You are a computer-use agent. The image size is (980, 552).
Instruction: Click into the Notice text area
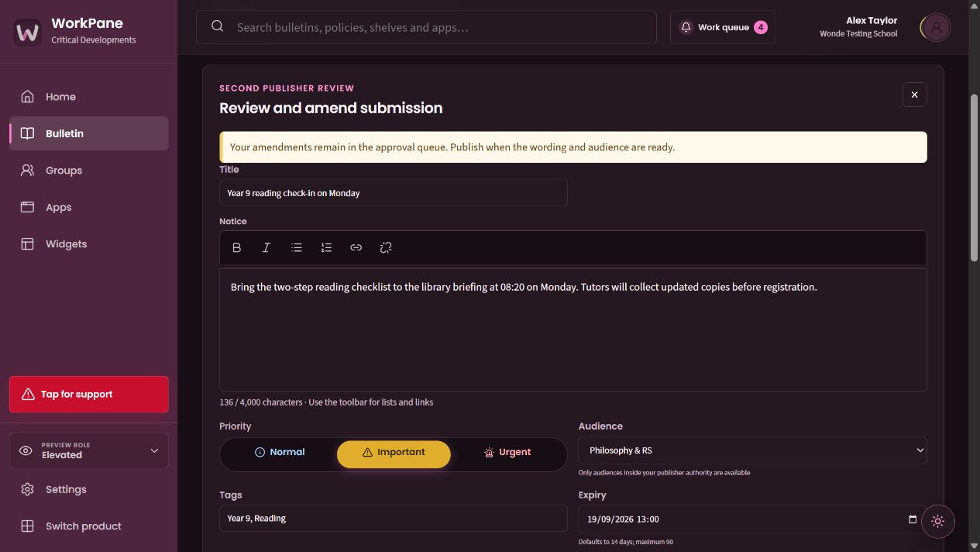[x=573, y=329]
